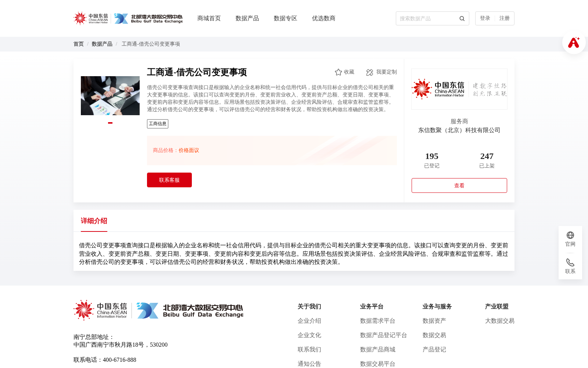Select 优选数商 in top navigation
Screen dimensions: 588x368
point(324,18)
